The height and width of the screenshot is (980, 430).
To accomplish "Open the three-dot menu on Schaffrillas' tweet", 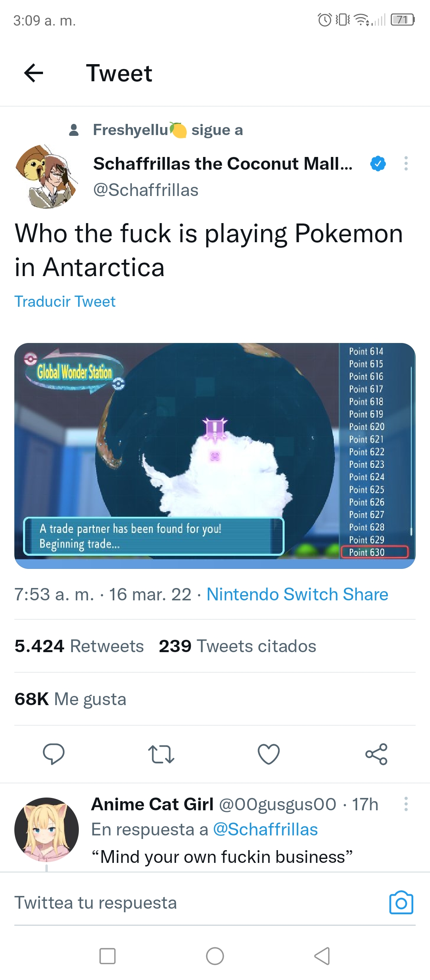I will [x=406, y=163].
